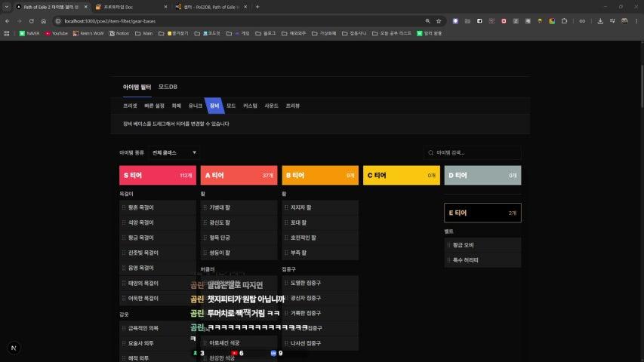Viewport: 644px width, 362px height.
Task: Open the YouTube bookmark
Action: tap(57, 33)
